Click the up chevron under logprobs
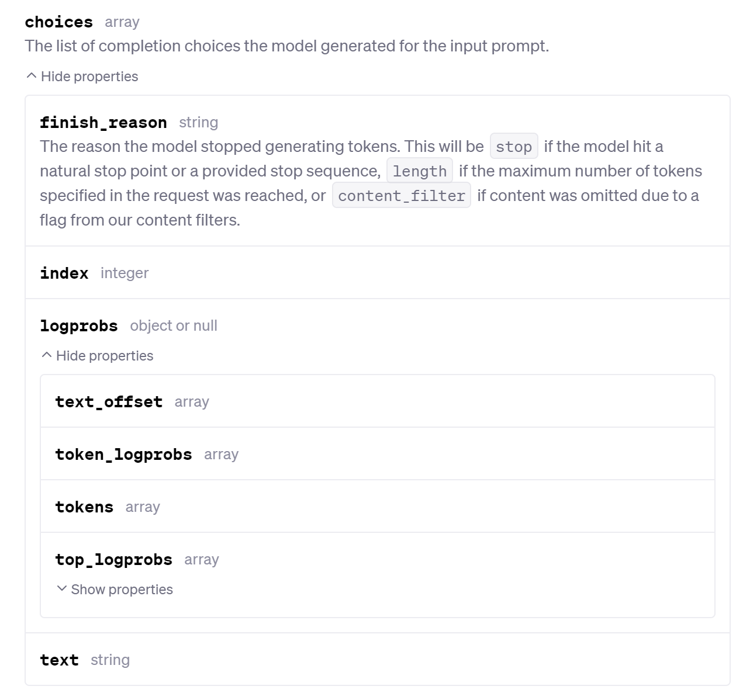This screenshot has height=700, width=743. click(x=47, y=355)
